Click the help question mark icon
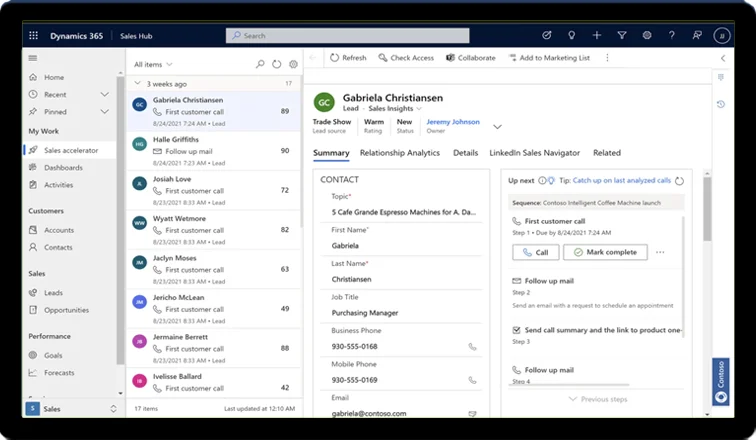The image size is (756, 440). [672, 35]
